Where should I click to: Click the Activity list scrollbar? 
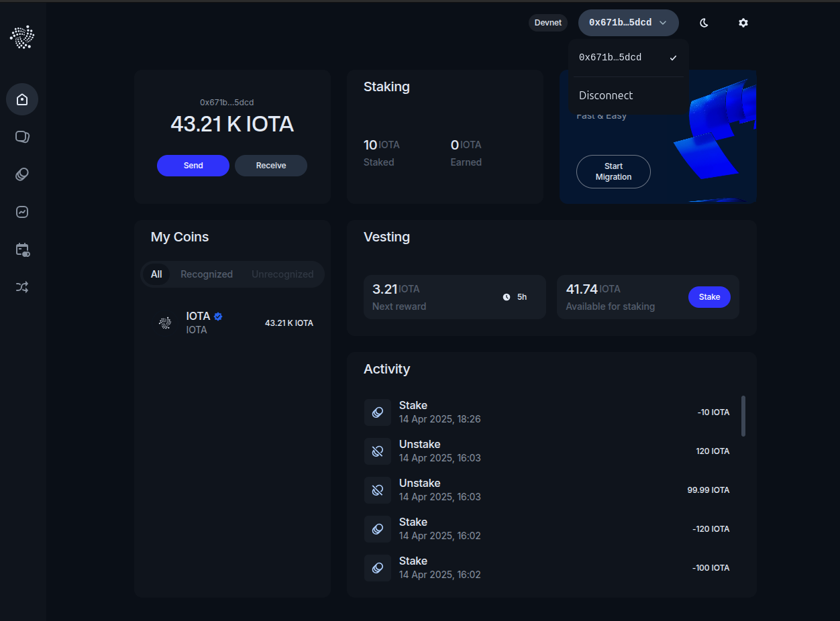tap(743, 416)
